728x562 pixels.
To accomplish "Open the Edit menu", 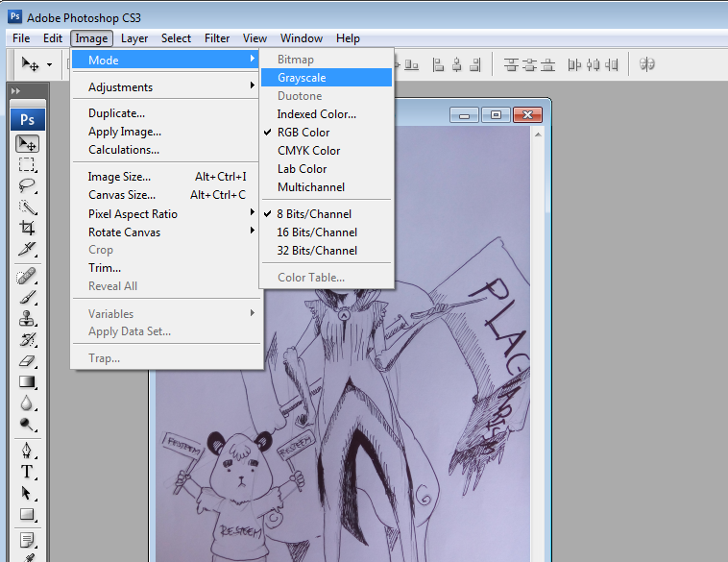I will (53, 38).
